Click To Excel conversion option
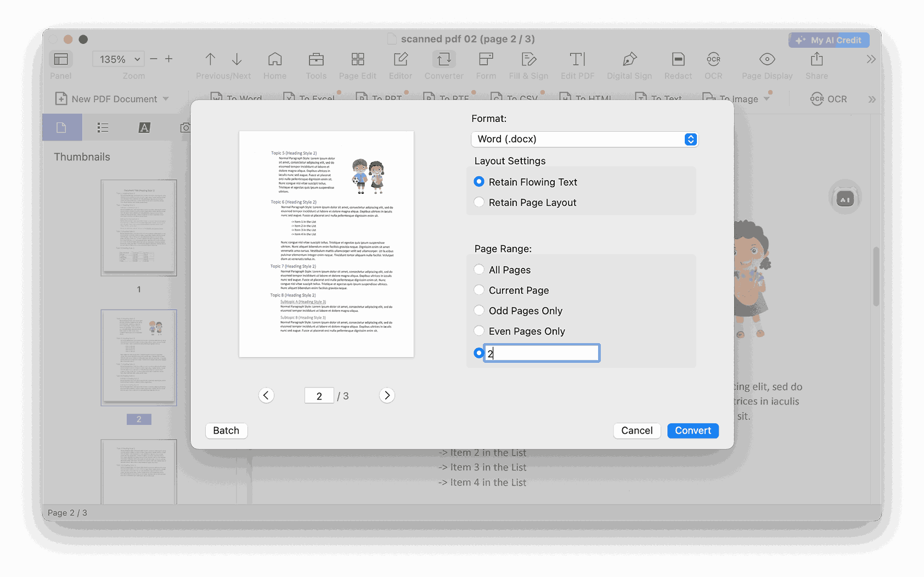The width and height of the screenshot is (924, 577). tap(309, 98)
